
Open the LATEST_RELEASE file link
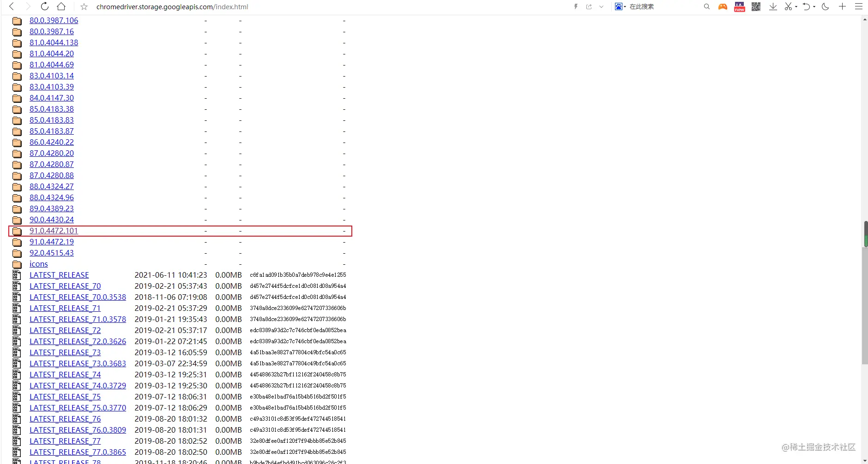pyautogui.click(x=59, y=275)
